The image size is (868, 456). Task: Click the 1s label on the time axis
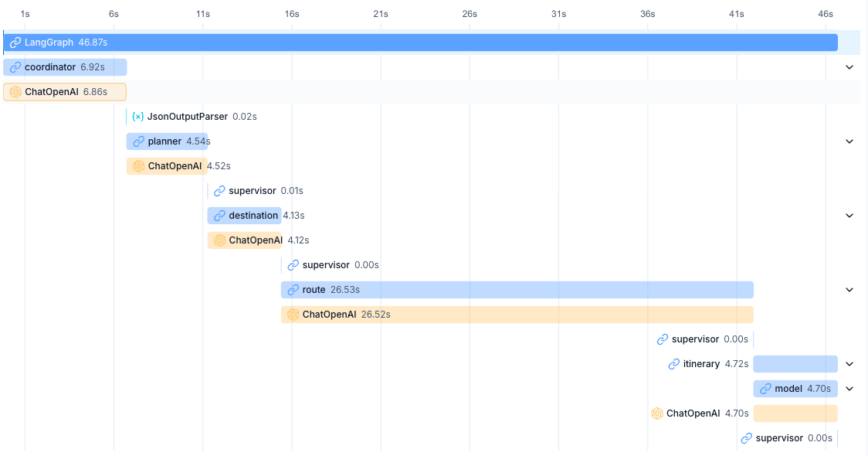click(x=25, y=14)
